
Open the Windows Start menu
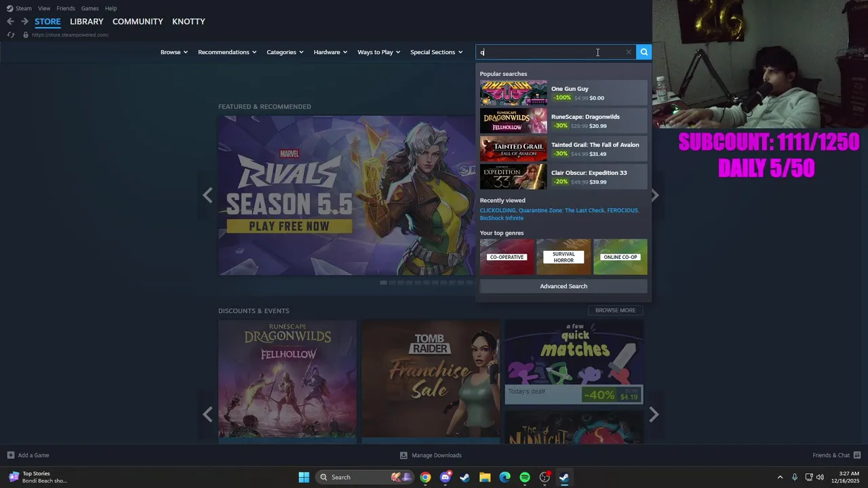304,477
